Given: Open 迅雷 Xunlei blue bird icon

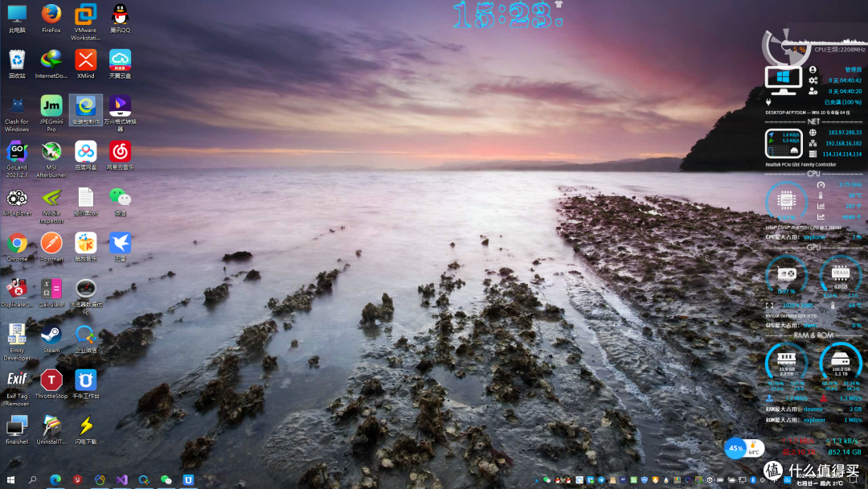Looking at the screenshot, I should (120, 248).
